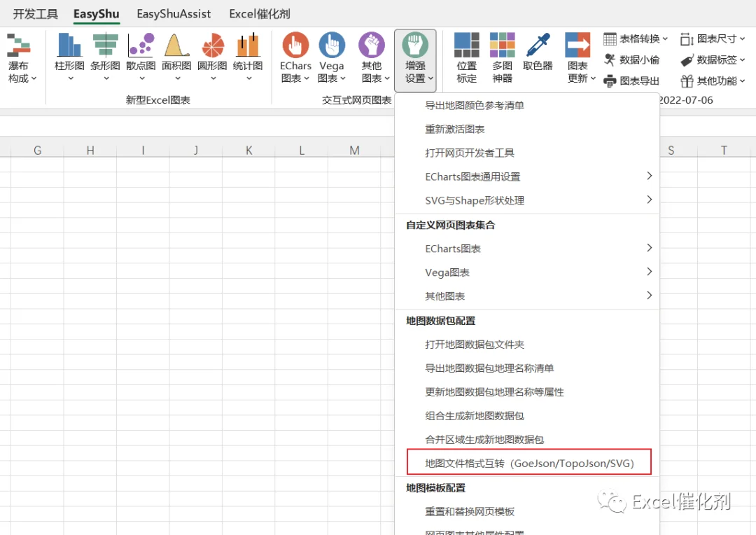Insert a 散点图 scatter chart
Screen dimensions: 756x535
(x=141, y=58)
